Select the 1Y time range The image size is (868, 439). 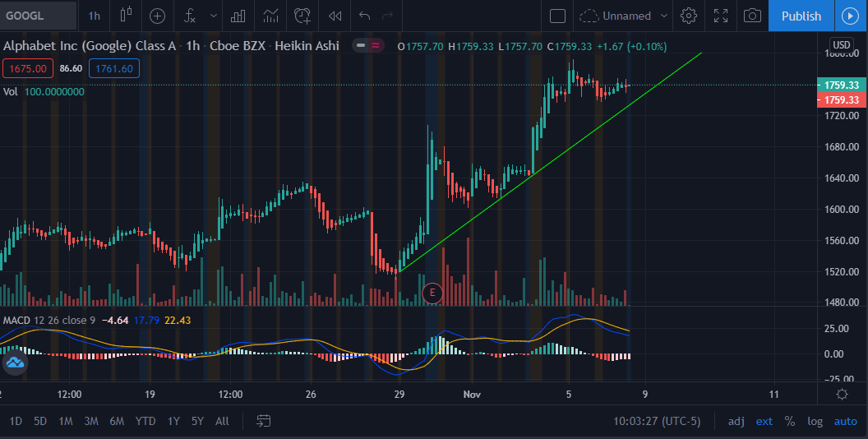pos(173,421)
